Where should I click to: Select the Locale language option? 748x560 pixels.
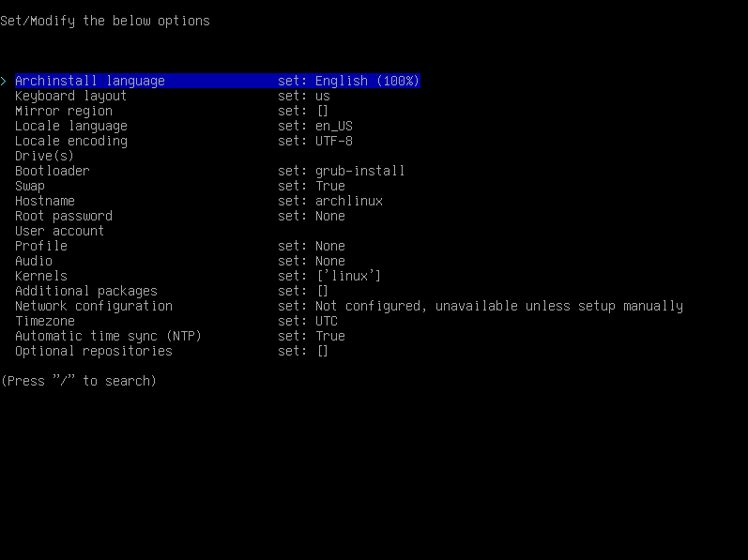(184, 126)
